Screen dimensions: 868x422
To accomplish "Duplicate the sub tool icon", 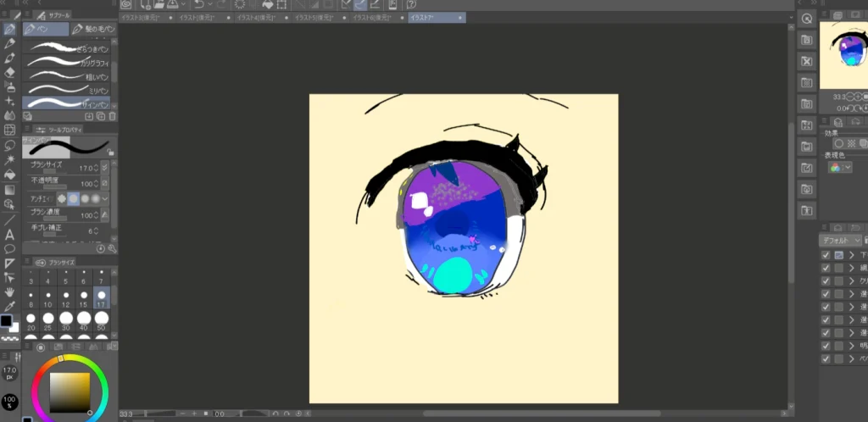I will (x=101, y=116).
